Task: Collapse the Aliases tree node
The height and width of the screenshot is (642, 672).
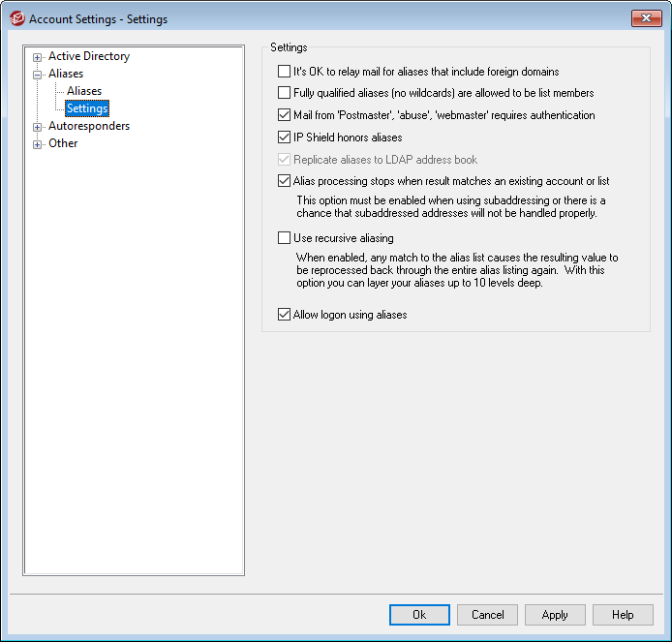Action: coord(38,75)
